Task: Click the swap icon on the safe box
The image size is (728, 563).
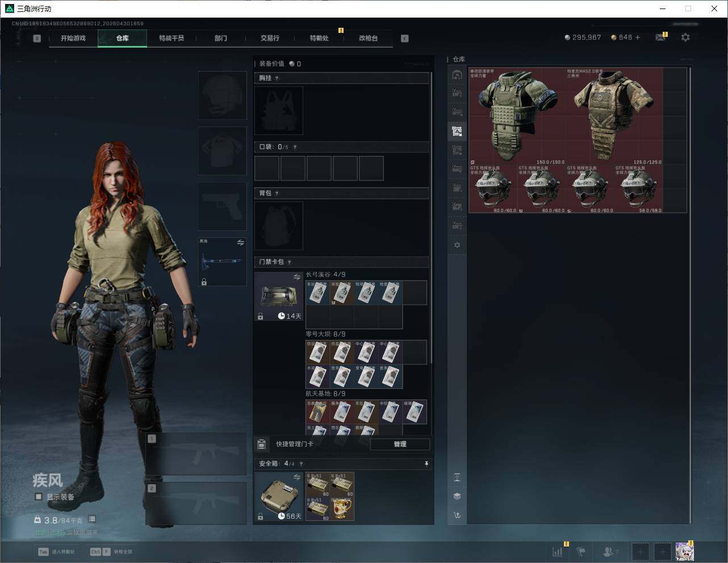Action: [x=297, y=477]
